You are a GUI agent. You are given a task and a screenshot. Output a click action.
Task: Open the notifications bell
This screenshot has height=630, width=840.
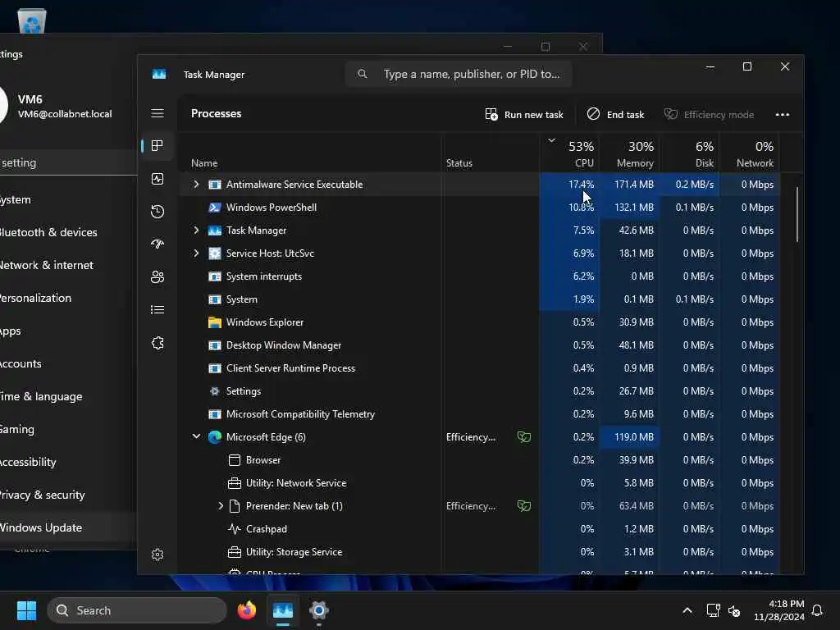pos(818,610)
